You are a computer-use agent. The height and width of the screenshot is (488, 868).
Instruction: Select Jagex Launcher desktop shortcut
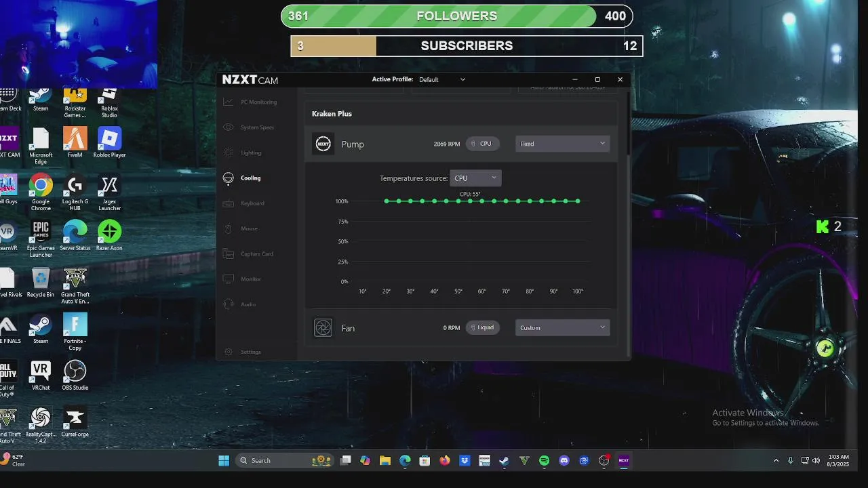click(109, 193)
